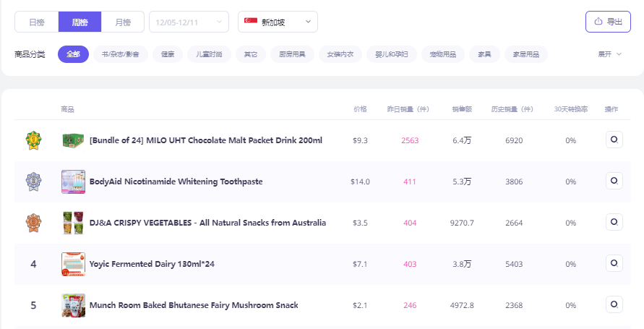Open DJ&A CRISPY VEGETABLES product link
Screen dimensions: 644x329
click(208, 223)
